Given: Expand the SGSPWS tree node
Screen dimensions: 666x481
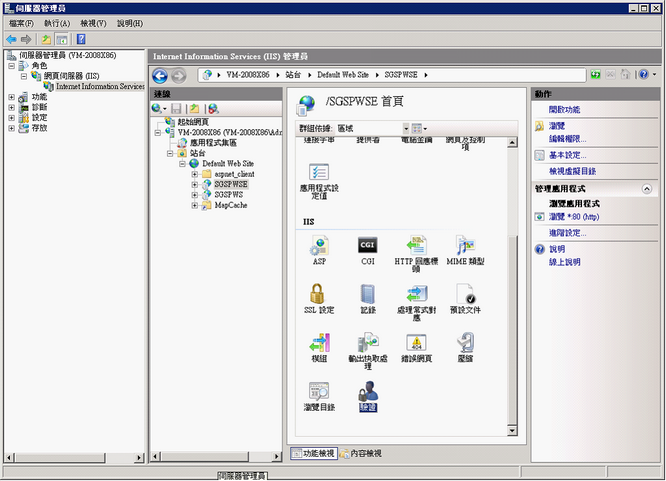Looking at the screenshot, I should [x=195, y=195].
